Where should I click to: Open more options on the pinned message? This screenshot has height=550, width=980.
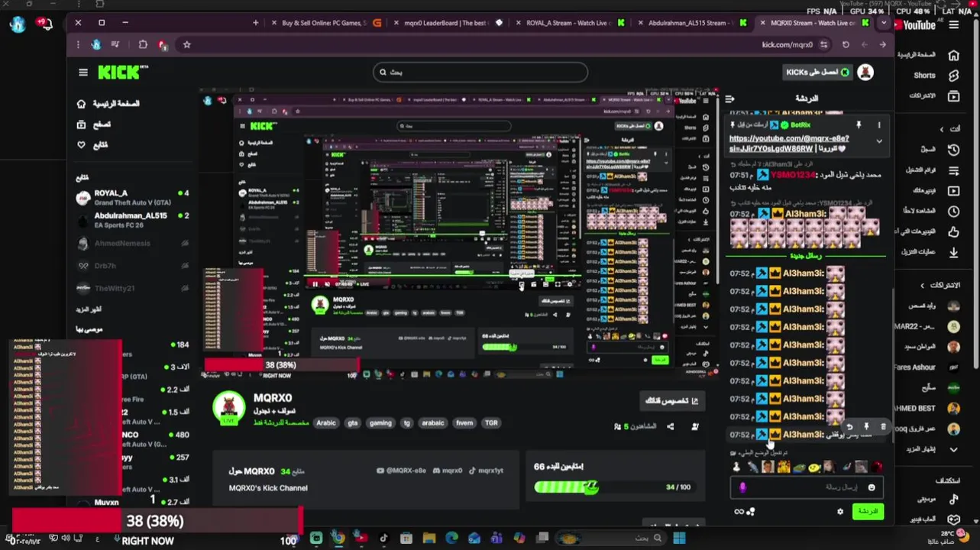[x=879, y=125]
